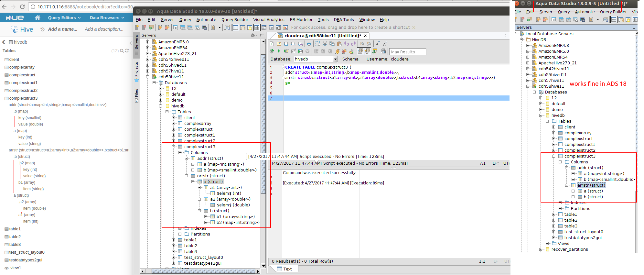Image resolution: width=644 pixels, height=275 pixels.
Task: Open Servers panel gear settings
Action: click(253, 35)
